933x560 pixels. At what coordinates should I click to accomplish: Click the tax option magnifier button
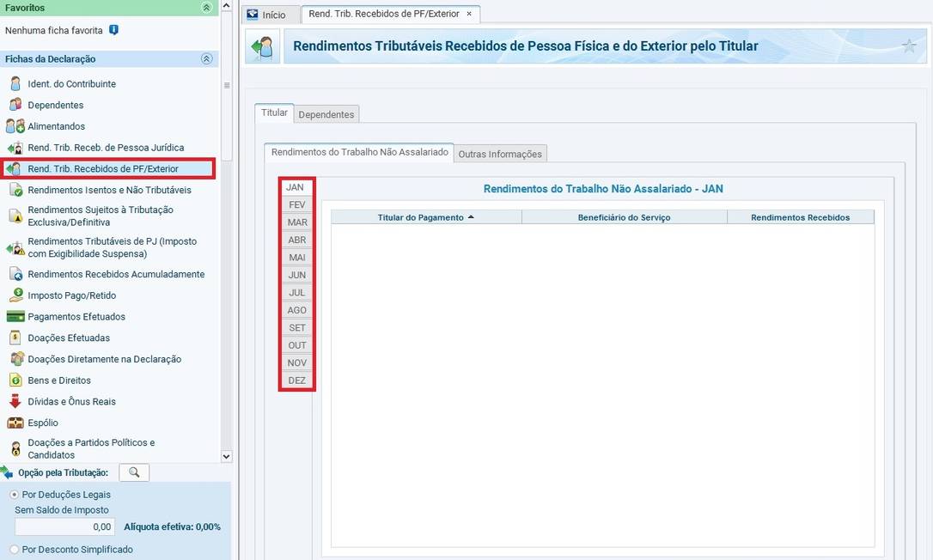tap(134, 472)
